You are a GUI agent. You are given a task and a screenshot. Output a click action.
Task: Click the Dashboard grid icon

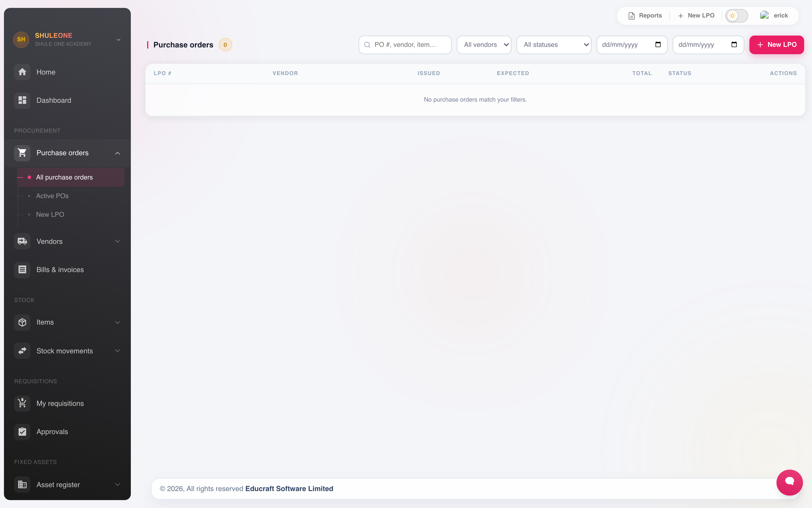pyautogui.click(x=22, y=100)
